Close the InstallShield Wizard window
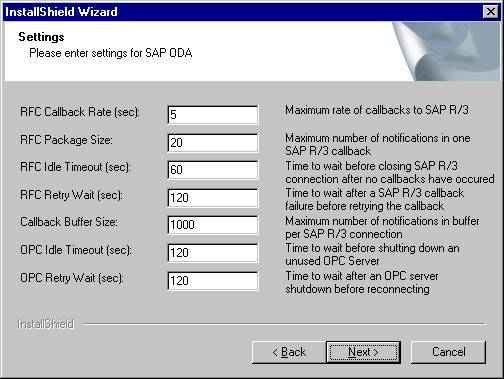This screenshot has height=379, width=504. [491, 12]
